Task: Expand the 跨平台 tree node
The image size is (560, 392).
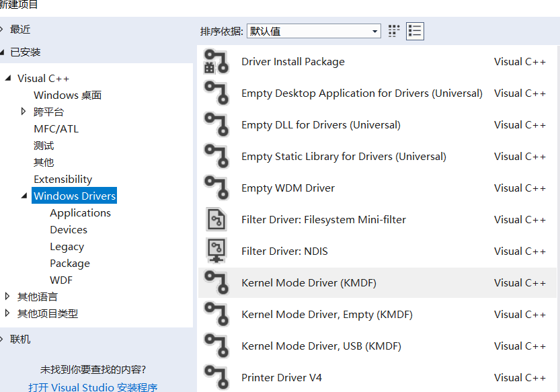Action: pos(24,112)
